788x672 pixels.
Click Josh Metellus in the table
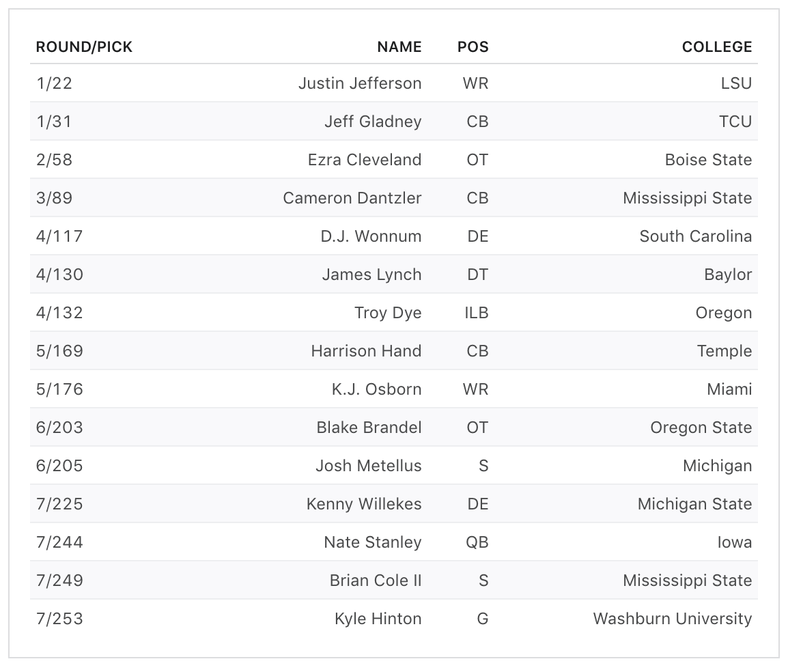click(368, 466)
